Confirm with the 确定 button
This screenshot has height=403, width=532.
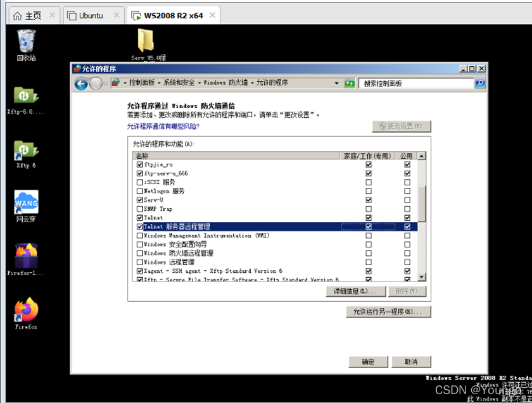tap(368, 362)
